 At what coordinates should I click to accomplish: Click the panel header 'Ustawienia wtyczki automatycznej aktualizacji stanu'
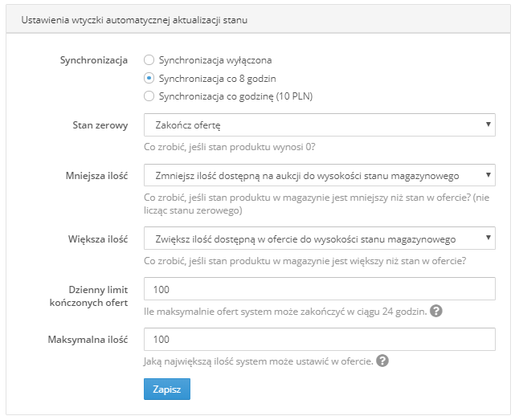coord(134,20)
